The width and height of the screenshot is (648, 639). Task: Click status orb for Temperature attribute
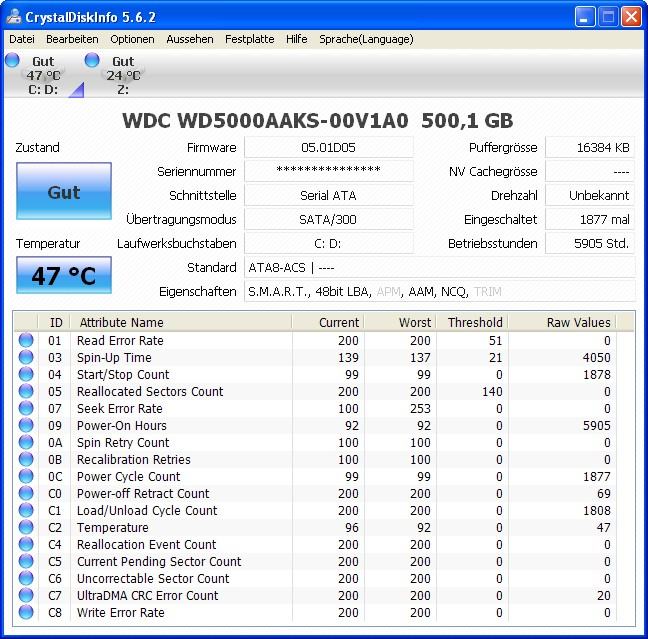(x=26, y=527)
